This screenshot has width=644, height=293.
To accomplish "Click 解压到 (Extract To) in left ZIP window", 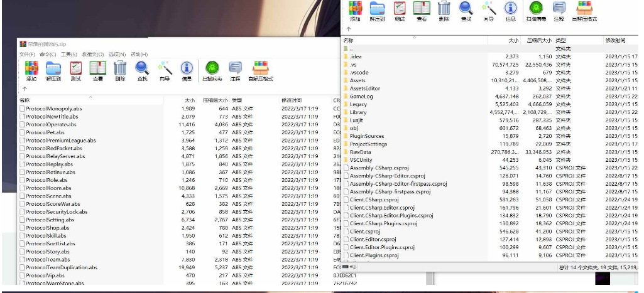I will pyautogui.click(x=53, y=70).
